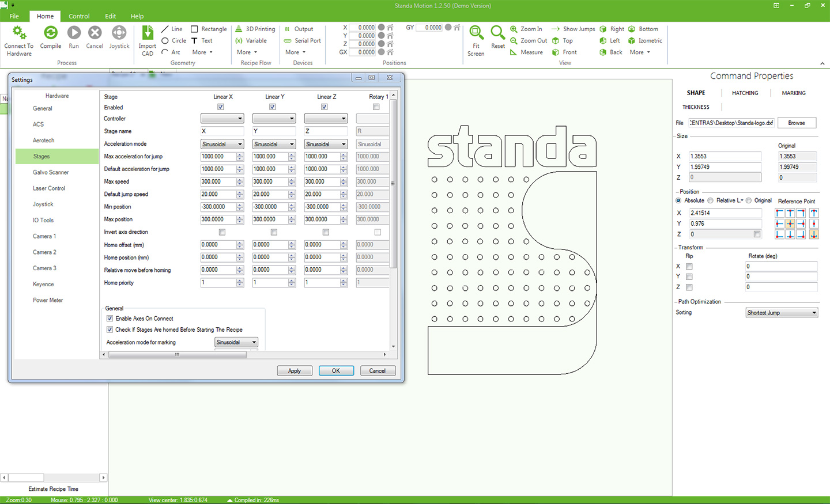Screen dimensions: 830x504
Task: Enable the Rotary 1 stage checkbox
Action: [376, 107]
